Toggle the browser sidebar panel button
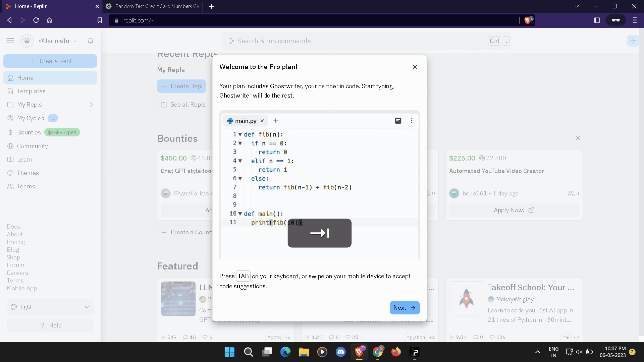644x362 pixels. click(x=597, y=20)
